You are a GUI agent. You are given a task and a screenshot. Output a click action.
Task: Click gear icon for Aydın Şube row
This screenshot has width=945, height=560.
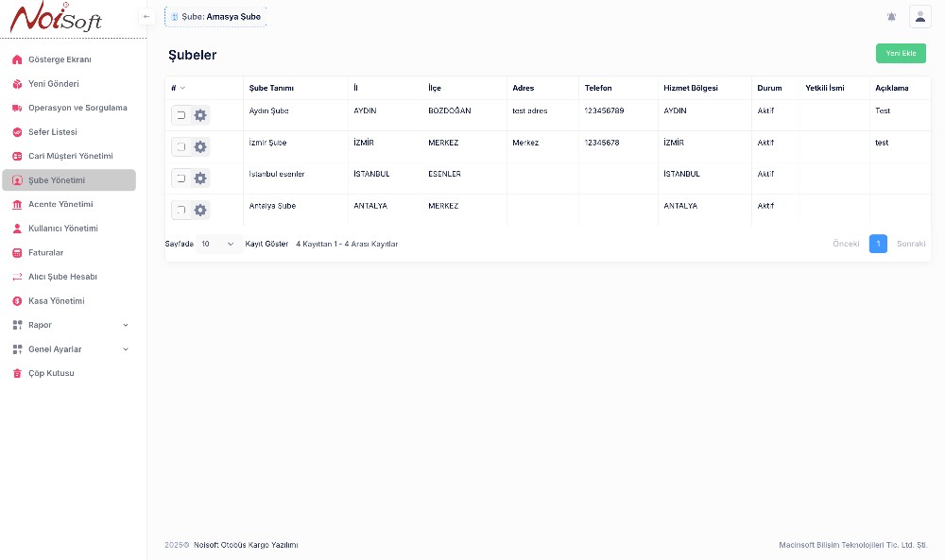click(200, 115)
